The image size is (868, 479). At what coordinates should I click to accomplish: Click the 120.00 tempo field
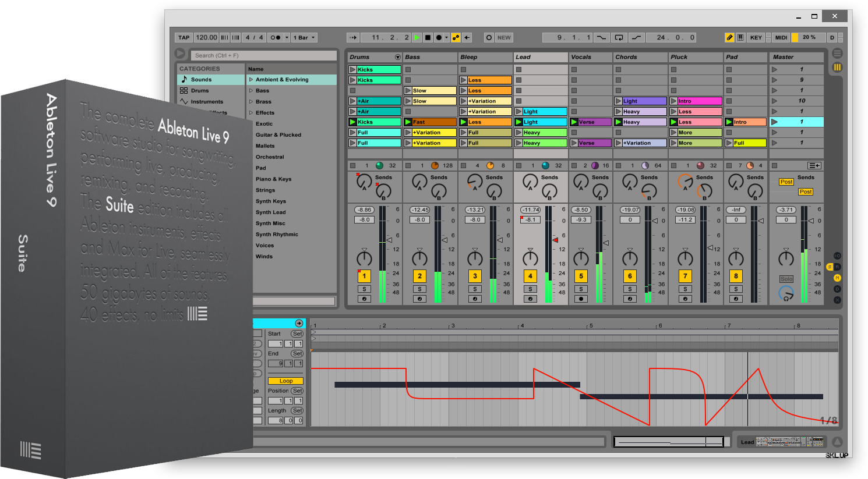206,37
